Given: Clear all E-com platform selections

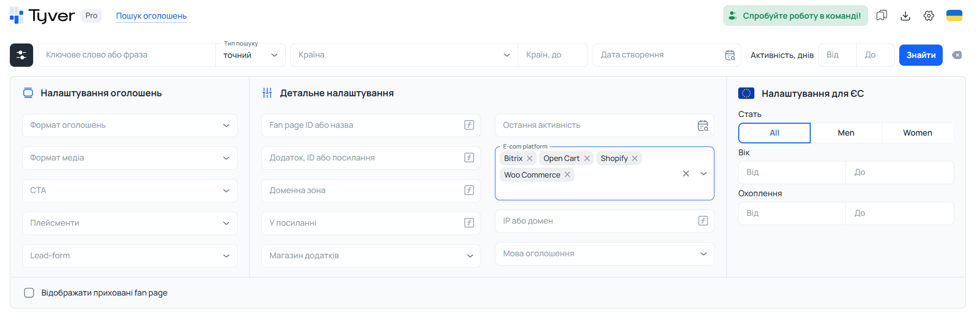Looking at the screenshot, I should 686,173.
